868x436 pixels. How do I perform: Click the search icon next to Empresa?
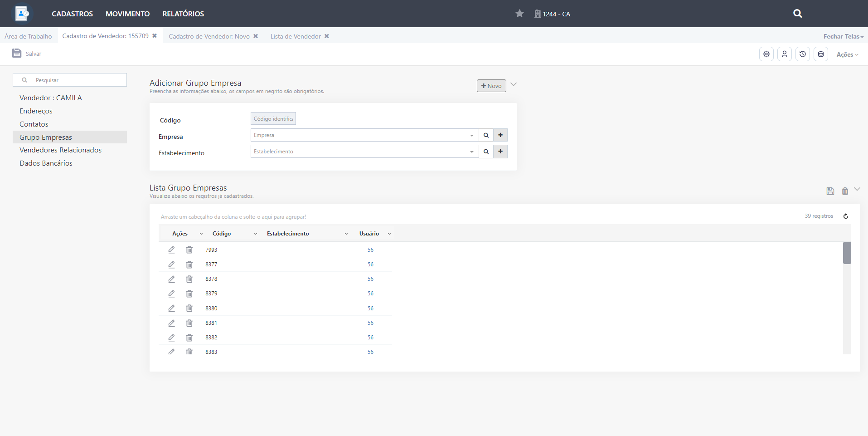[x=486, y=135]
